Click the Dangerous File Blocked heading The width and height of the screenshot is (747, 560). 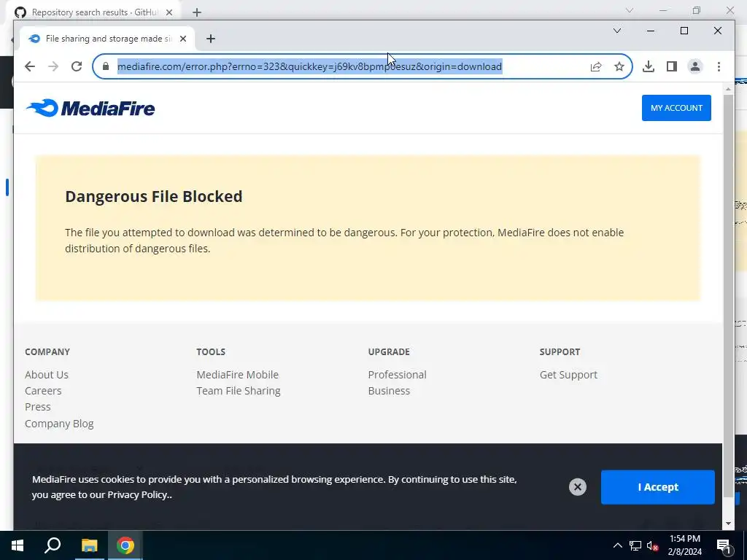pyautogui.click(x=153, y=197)
